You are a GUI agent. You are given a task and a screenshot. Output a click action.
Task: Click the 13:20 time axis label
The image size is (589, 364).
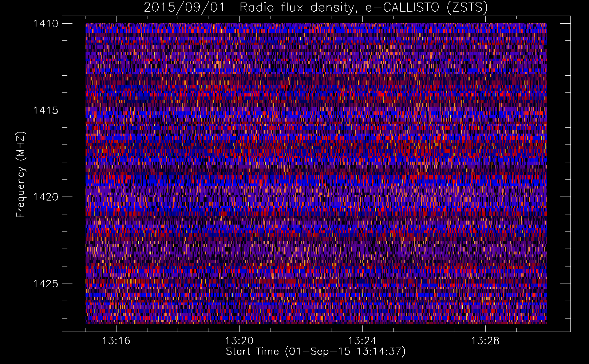[239, 341]
